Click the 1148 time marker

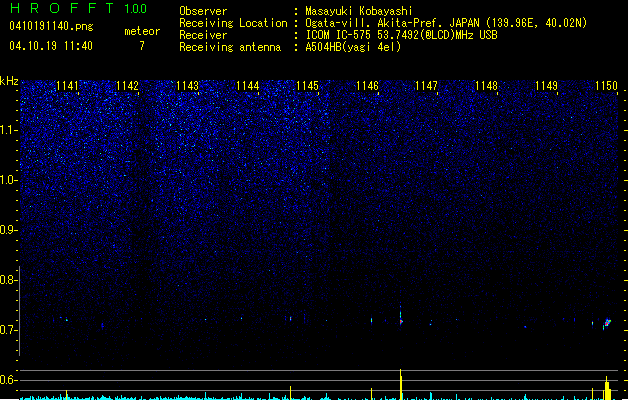click(x=486, y=86)
